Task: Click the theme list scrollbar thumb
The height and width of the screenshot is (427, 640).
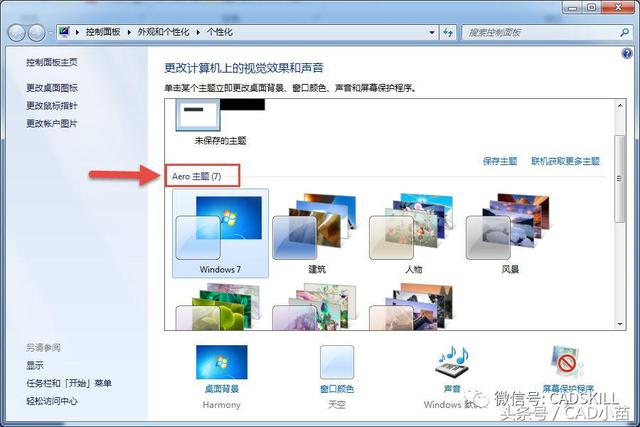Action: coord(620,179)
